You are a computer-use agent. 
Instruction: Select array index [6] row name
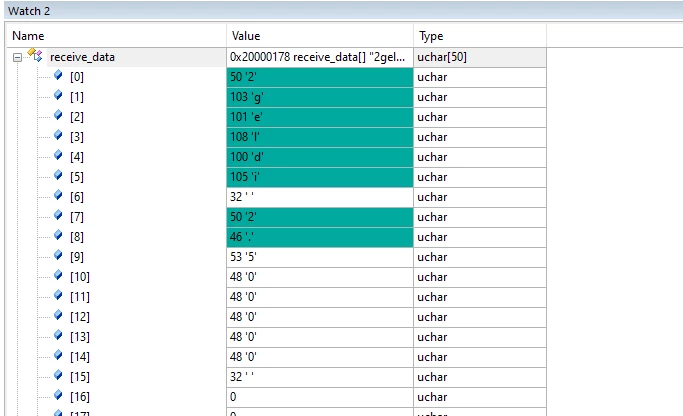[77, 197]
